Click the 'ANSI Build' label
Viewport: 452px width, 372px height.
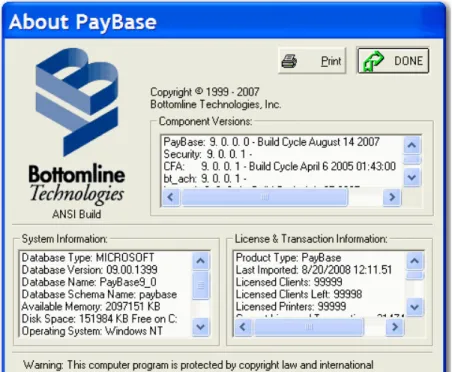77,214
